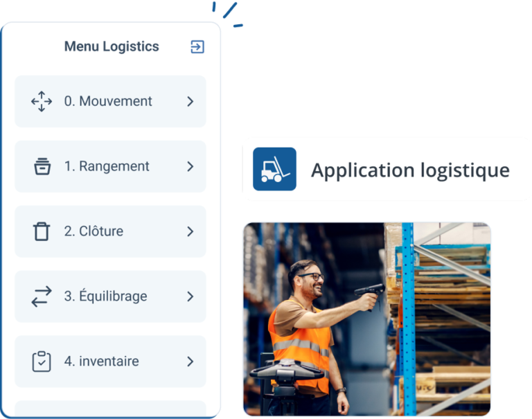Click the four-arrow Mouvement icon
This screenshot has height=419, width=532.
click(x=42, y=101)
